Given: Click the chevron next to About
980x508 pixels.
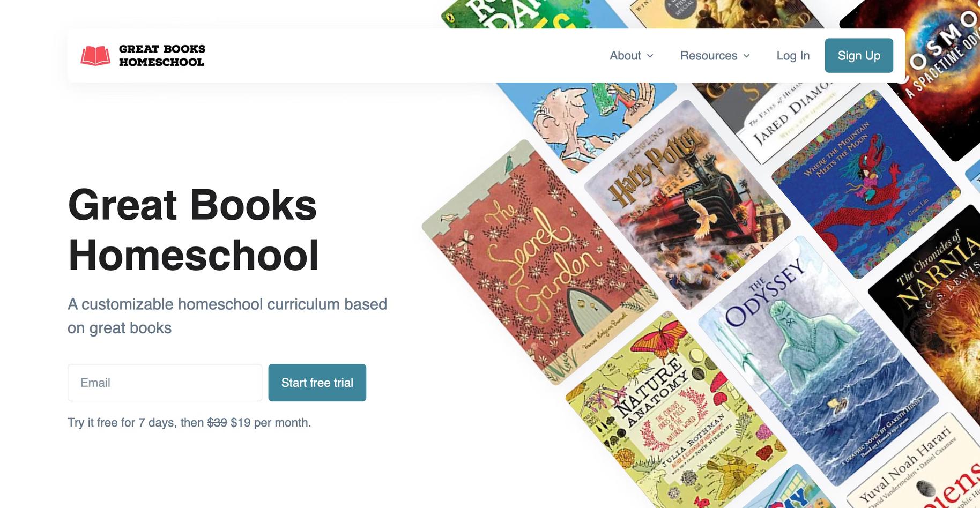Looking at the screenshot, I should [x=650, y=56].
